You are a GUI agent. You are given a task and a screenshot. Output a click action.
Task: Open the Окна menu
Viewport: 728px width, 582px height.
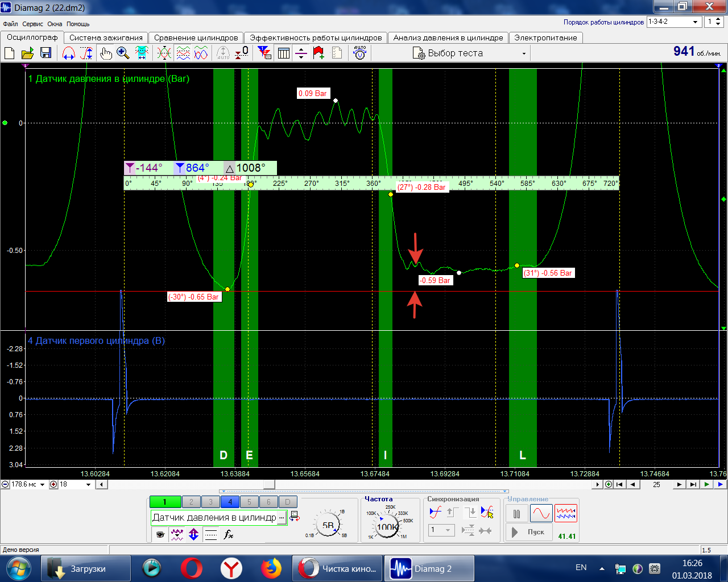coord(55,24)
